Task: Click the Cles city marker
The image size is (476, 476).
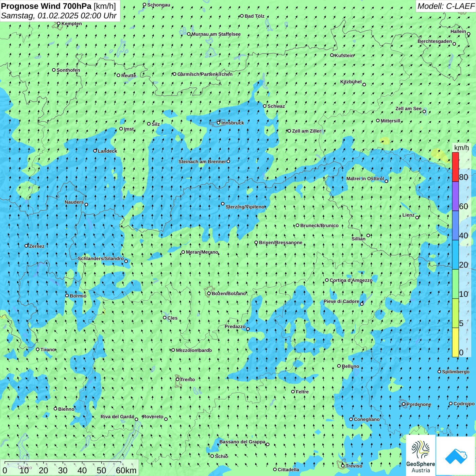Action: point(165,318)
